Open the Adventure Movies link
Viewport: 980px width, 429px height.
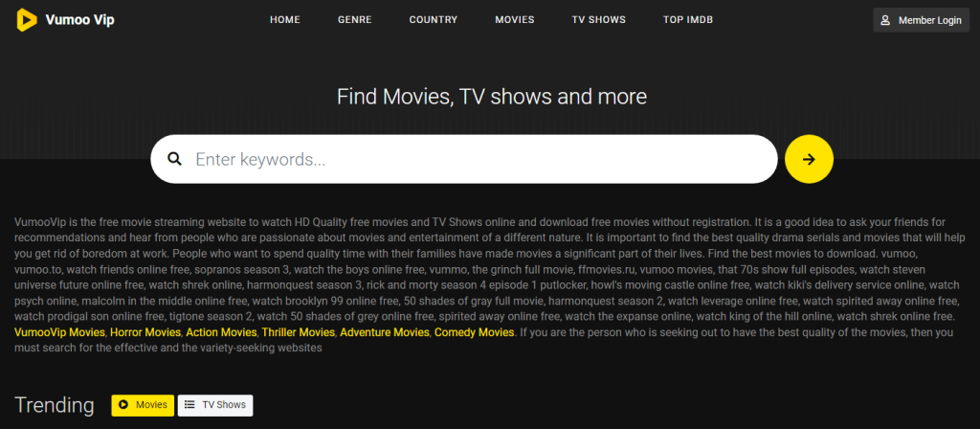[x=385, y=332]
